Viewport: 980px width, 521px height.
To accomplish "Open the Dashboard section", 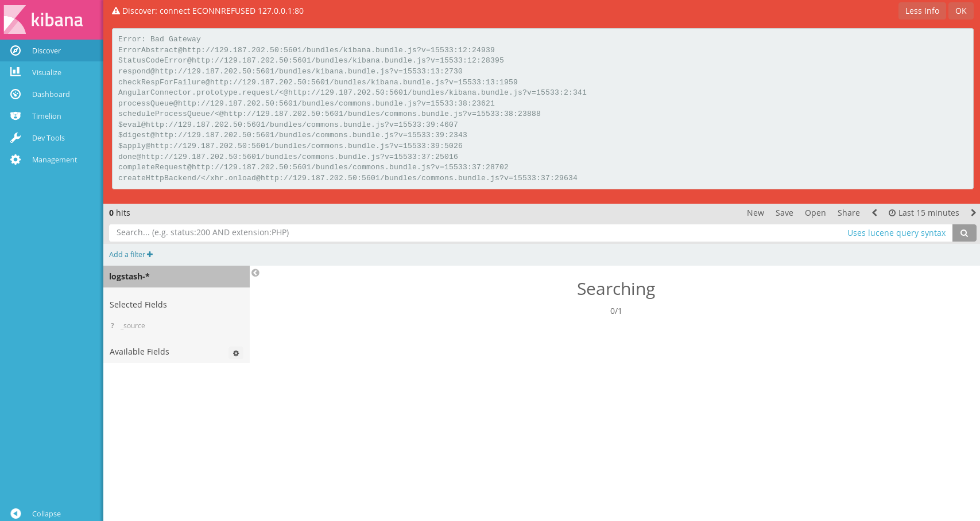I will point(51,94).
